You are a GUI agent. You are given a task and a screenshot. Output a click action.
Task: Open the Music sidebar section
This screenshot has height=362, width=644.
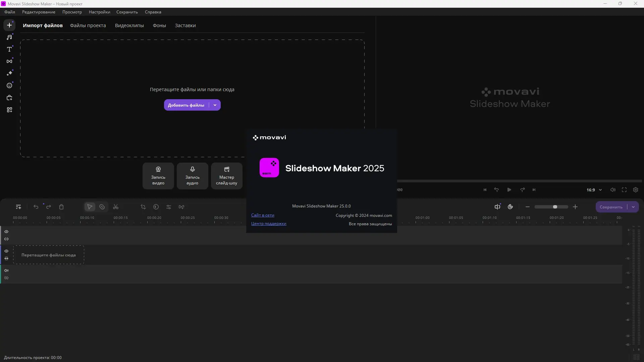pyautogui.click(x=9, y=37)
